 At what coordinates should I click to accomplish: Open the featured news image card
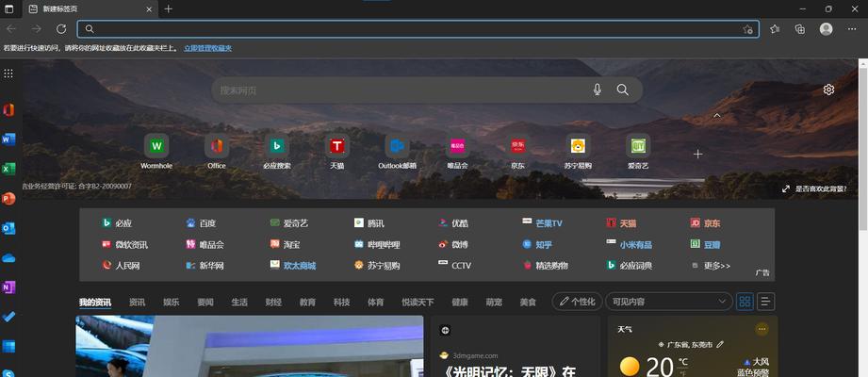click(250, 346)
